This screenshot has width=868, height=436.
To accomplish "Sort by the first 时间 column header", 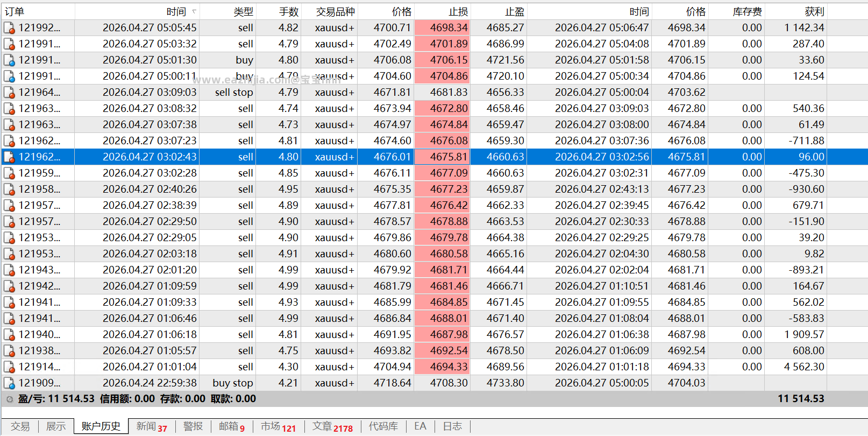I will (137, 11).
